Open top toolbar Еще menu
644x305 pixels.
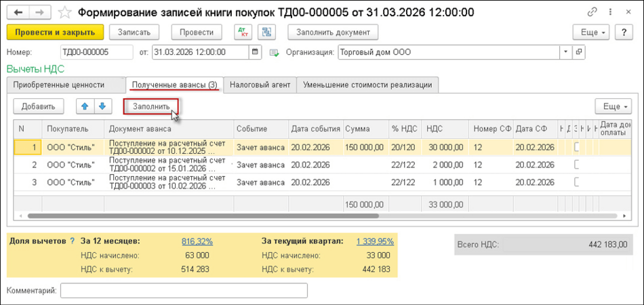pos(590,32)
